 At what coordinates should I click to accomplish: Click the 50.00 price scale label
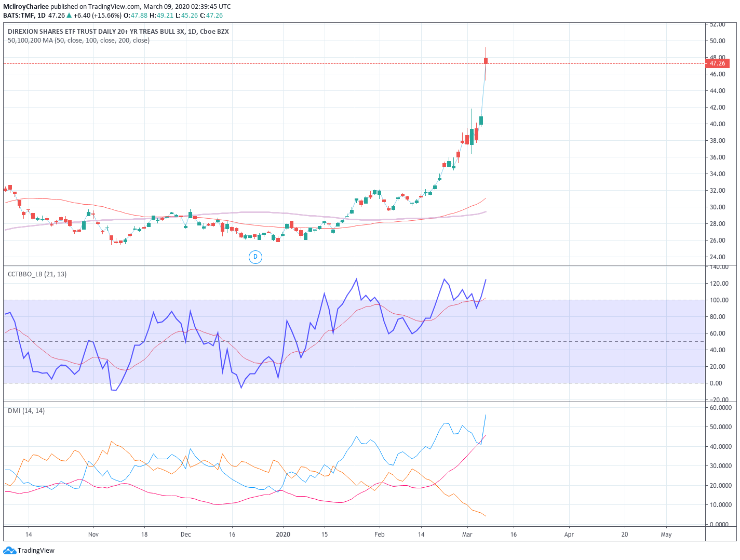pyautogui.click(x=718, y=41)
